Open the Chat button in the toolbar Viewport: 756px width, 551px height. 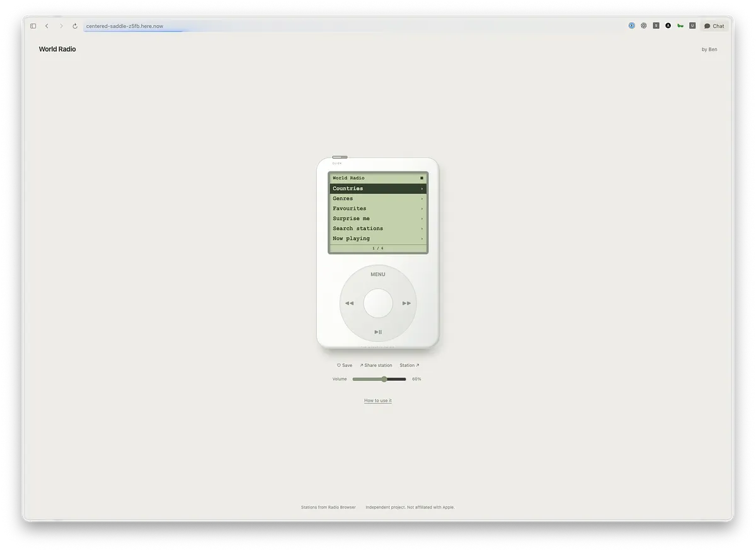tap(714, 26)
